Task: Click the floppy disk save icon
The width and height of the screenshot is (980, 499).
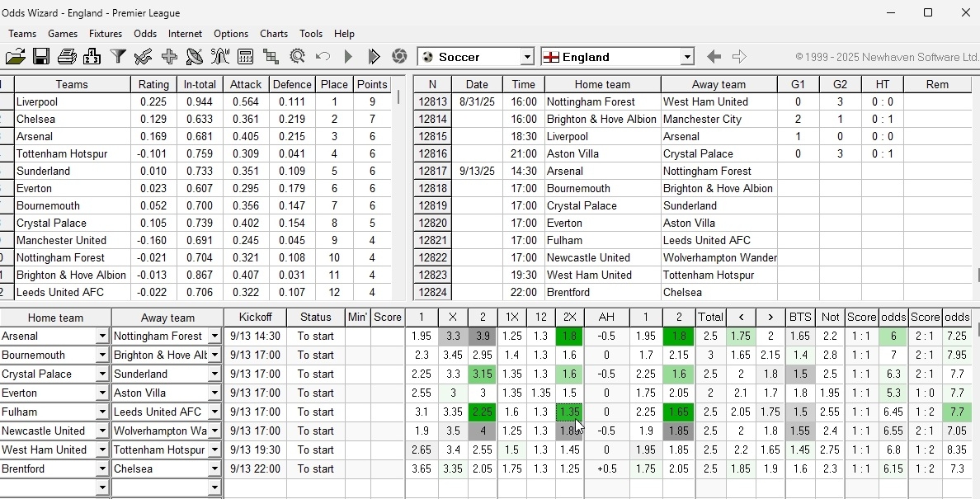Action: (x=41, y=57)
